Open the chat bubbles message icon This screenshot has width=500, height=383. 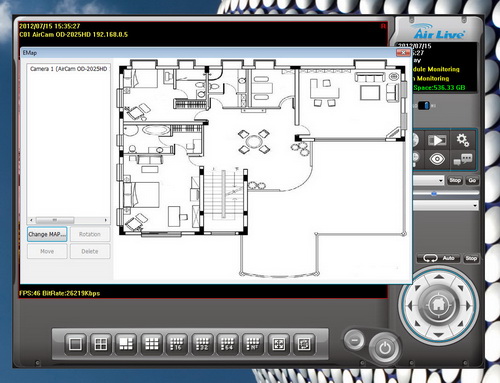(463, 159)
